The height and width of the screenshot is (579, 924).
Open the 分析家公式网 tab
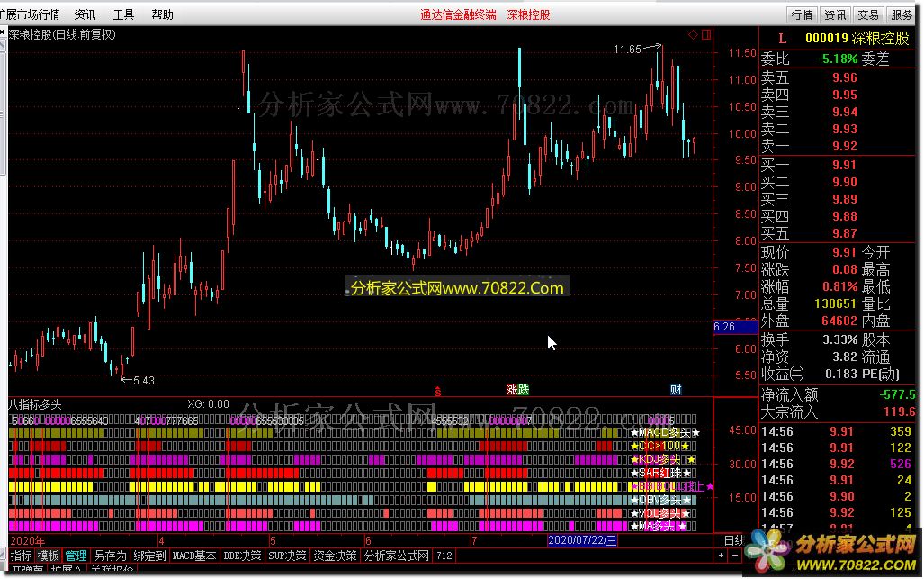click(397, 556)
